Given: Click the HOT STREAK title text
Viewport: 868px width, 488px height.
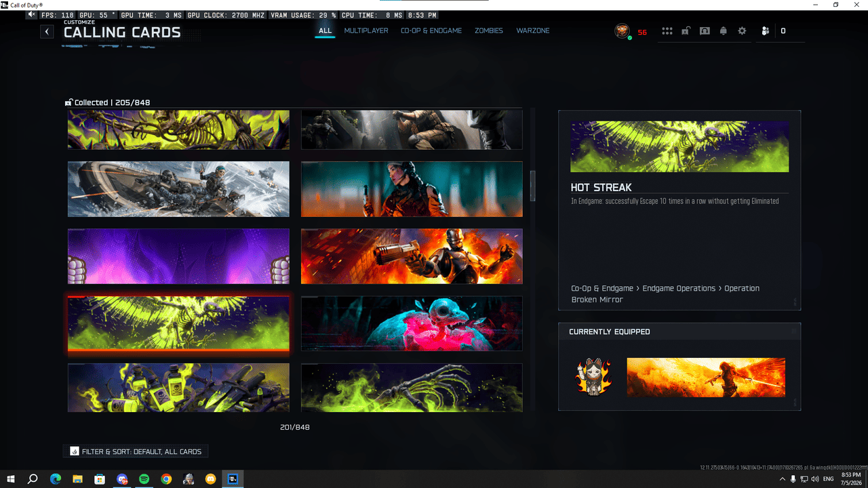Looking at the screenshot, I should pyautogui.click(x=601, y=187).
